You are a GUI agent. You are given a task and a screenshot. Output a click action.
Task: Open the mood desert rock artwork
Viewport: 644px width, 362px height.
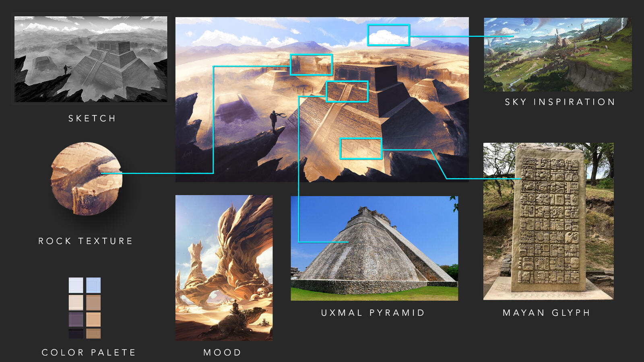(x=224, y=268)
